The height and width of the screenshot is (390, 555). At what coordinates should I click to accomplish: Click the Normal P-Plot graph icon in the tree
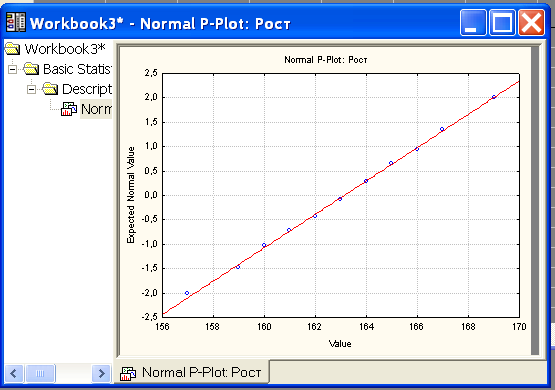pos(69,109)
